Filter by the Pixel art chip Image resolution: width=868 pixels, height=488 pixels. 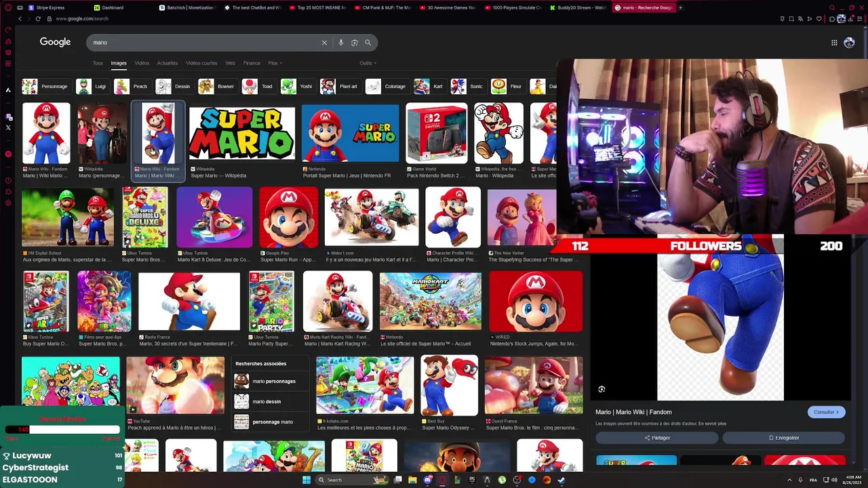click(340, 87)
